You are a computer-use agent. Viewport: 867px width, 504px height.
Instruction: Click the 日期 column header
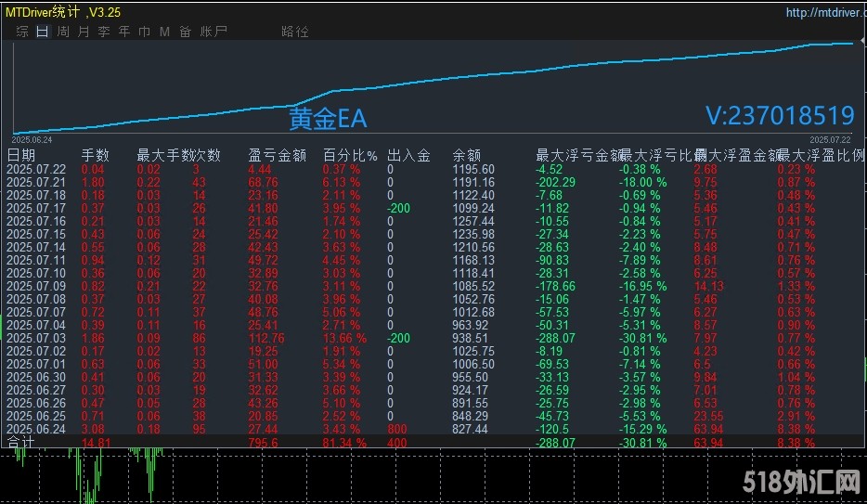pos(21,155)
